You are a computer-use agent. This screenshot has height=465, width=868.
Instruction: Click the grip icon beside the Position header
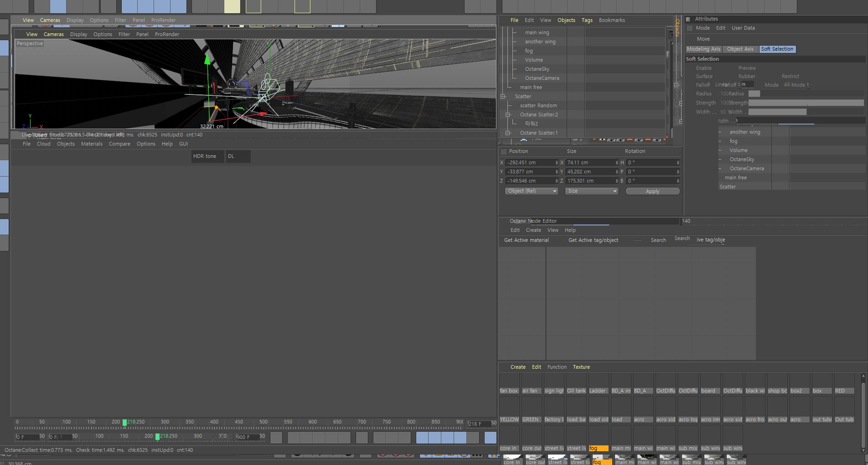pyautogui.click(x=503, y=151)
